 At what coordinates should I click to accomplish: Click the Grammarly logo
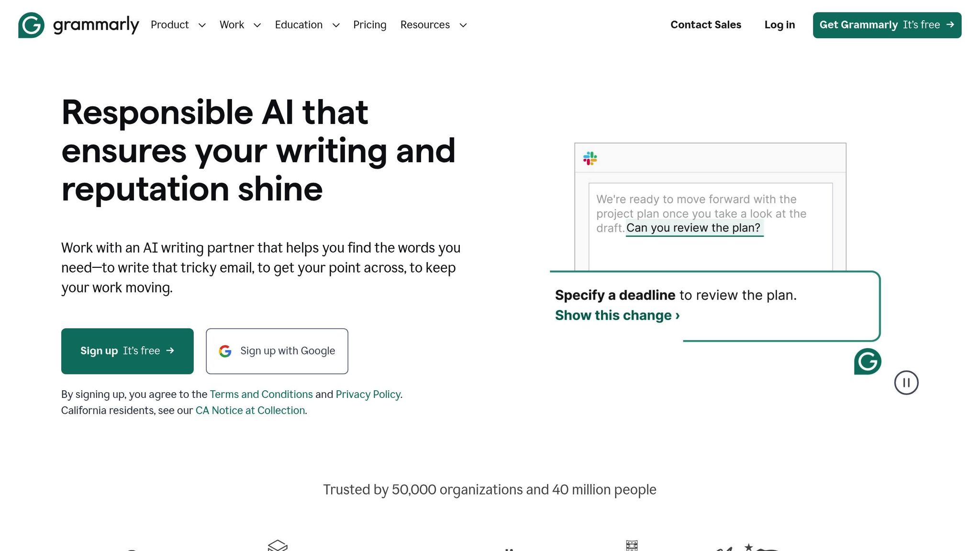(78, 25)
